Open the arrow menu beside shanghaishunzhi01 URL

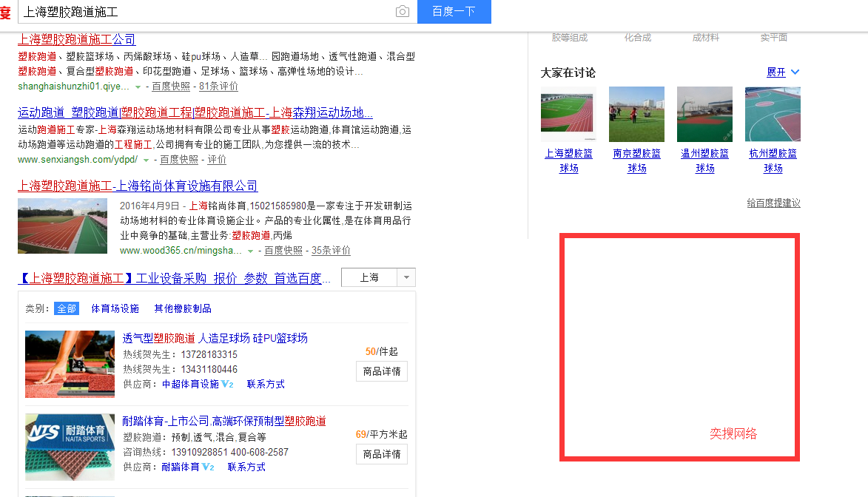click(138, 87)
